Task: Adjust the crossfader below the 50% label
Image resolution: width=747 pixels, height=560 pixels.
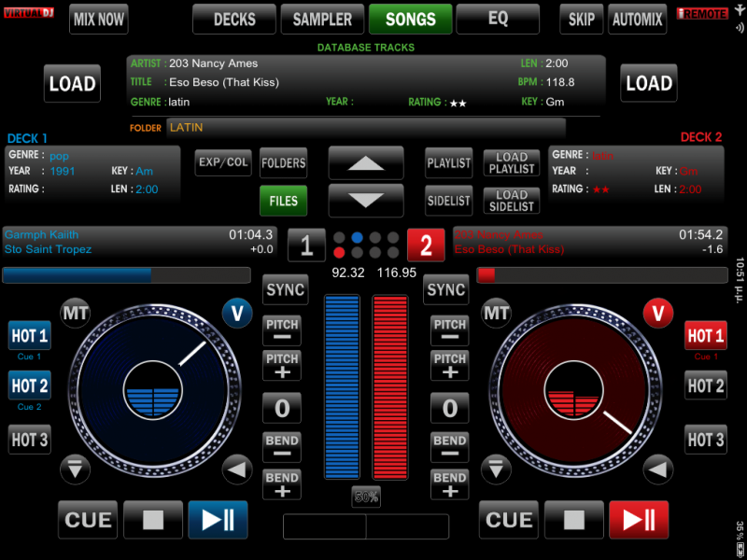Action: pos(366,526)
